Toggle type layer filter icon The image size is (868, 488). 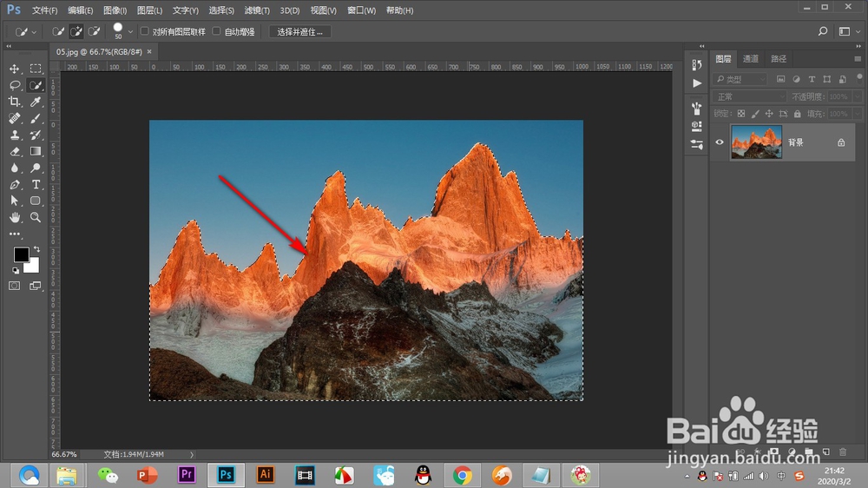click(812, 79)
